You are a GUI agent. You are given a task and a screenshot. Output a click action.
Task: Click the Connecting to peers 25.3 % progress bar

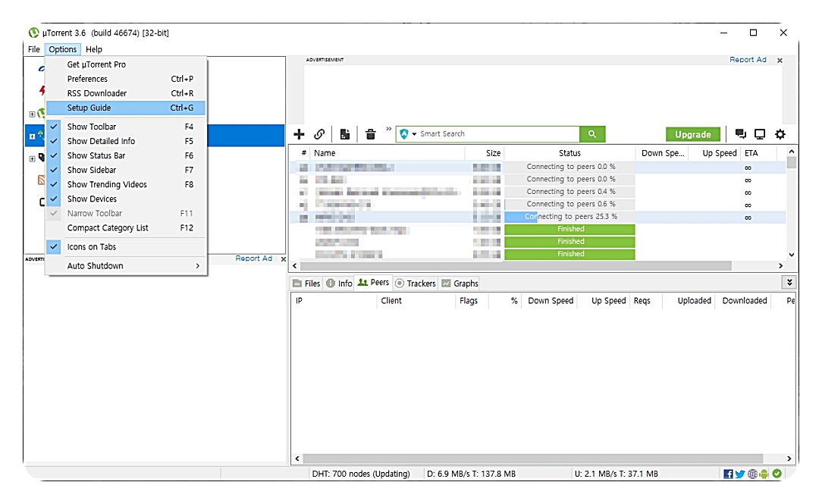pos(569,216)
